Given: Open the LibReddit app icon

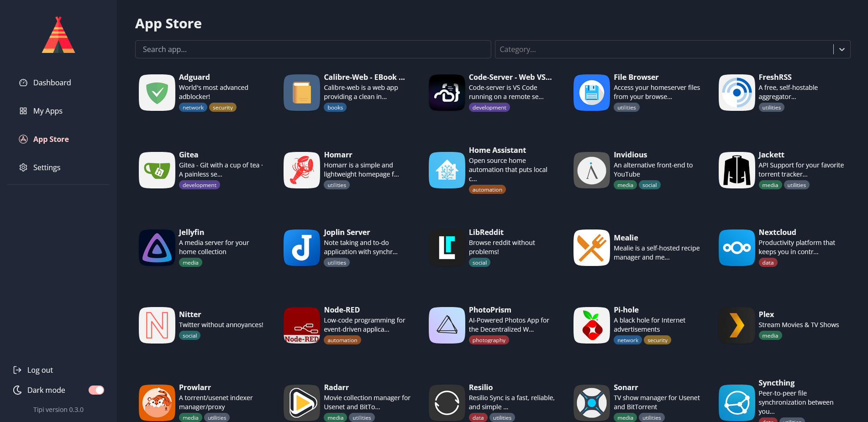Looking at the screenshot, I should (447, 248).
